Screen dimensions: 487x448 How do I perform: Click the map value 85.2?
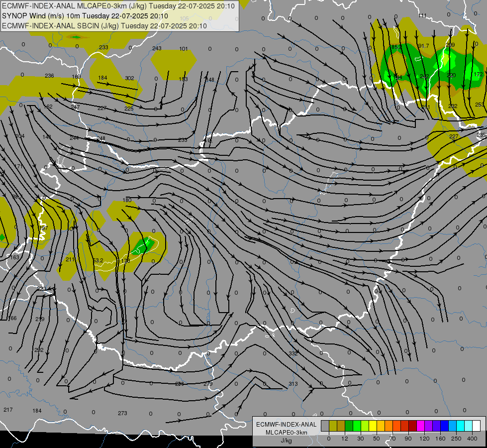(396, 47)
